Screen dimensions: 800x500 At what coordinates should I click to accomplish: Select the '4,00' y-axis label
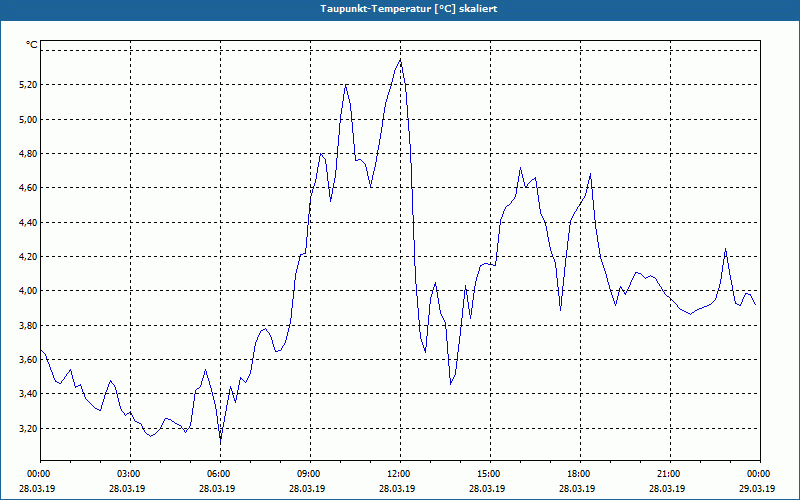[28, 291]
